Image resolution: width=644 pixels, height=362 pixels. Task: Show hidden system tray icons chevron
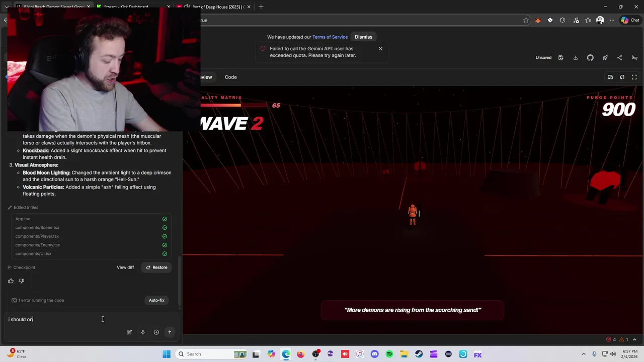[x=584, y=354]
